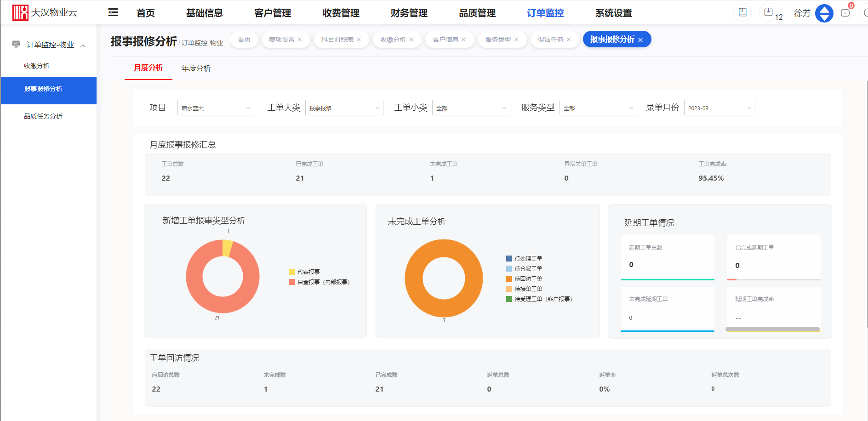868x421 pixels.
Task: Close the 服务类型 tab
Action: pyautogui.click(x=516, y=40)
